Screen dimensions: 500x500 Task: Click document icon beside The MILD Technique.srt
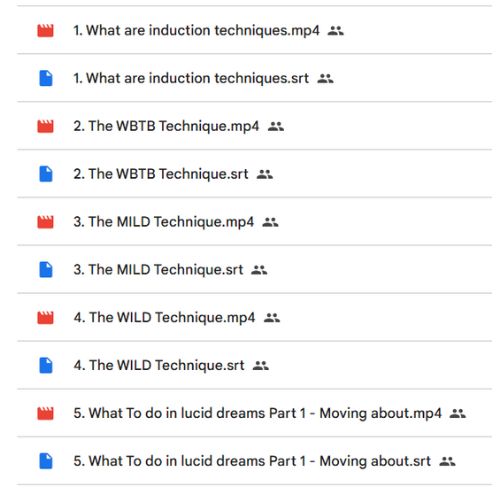click(46, 270)
